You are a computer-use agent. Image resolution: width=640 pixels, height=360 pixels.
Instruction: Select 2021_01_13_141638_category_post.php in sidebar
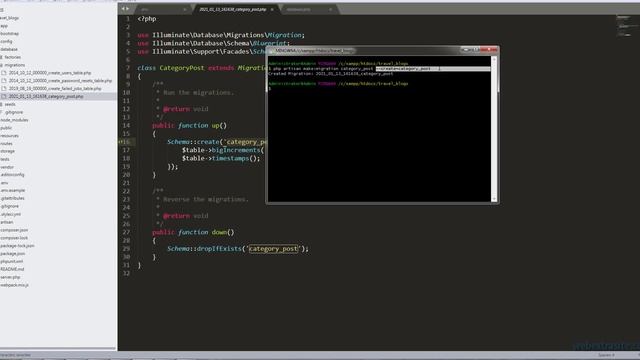tap(46, 97)
